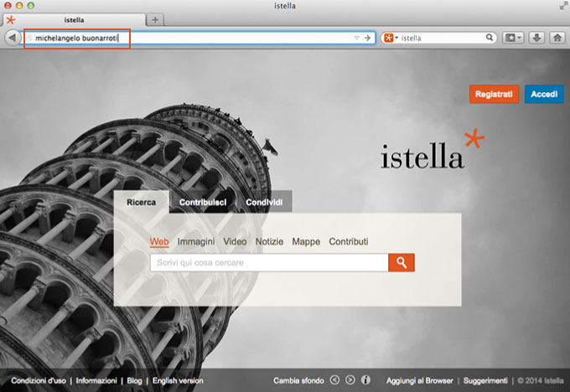Click the downloads arrow toolbar icon

[536, 38]
